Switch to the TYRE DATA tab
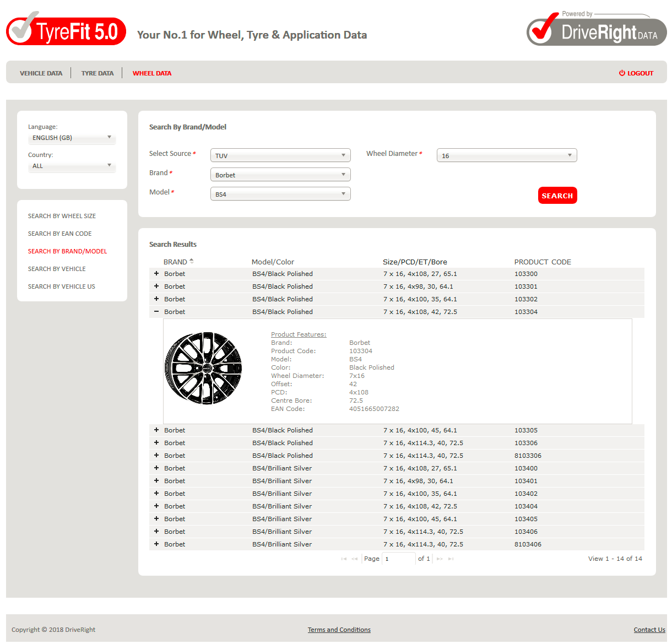672x644 pixels. 97,73
